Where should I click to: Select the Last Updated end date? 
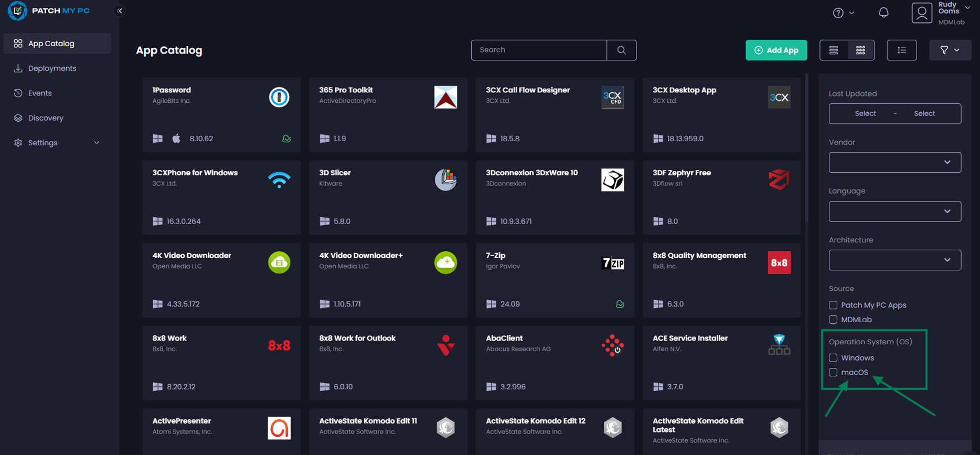[x=924, y=113]
